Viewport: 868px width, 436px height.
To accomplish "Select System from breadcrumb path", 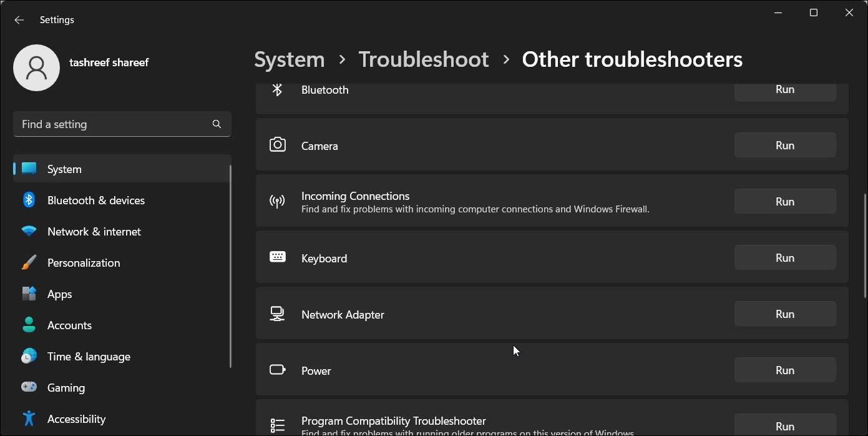I will click(x=289, y=59).
